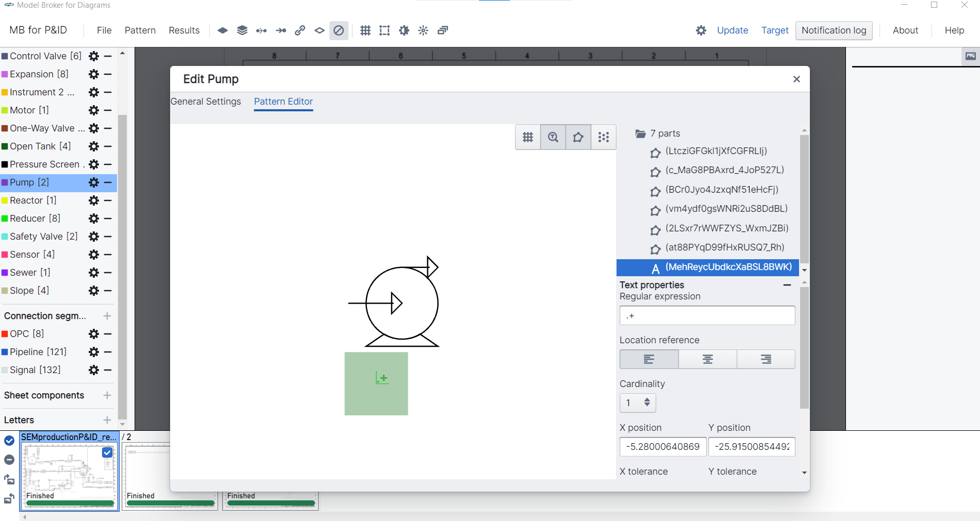Expand Connection segments with plus
Image resolution: width=980 pixels, height=521 pixels.
pyautogui.click(x=107, y=316)
